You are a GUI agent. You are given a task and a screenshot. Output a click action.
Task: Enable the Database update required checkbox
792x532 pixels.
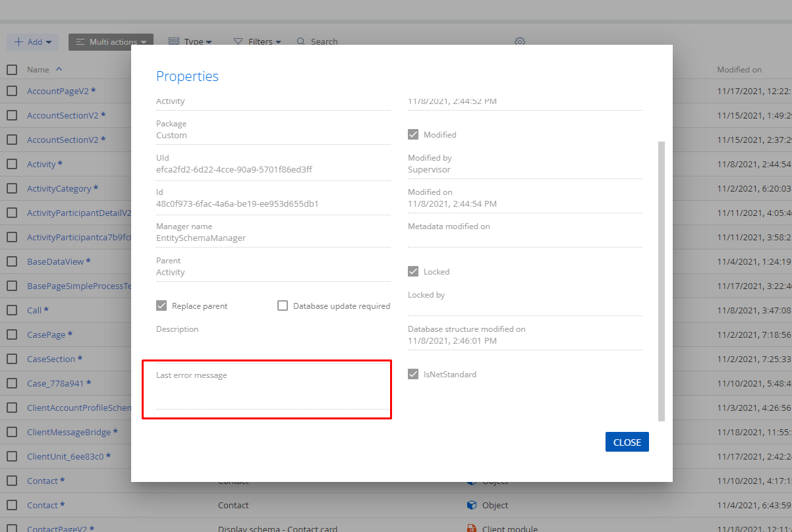(283, 306)
